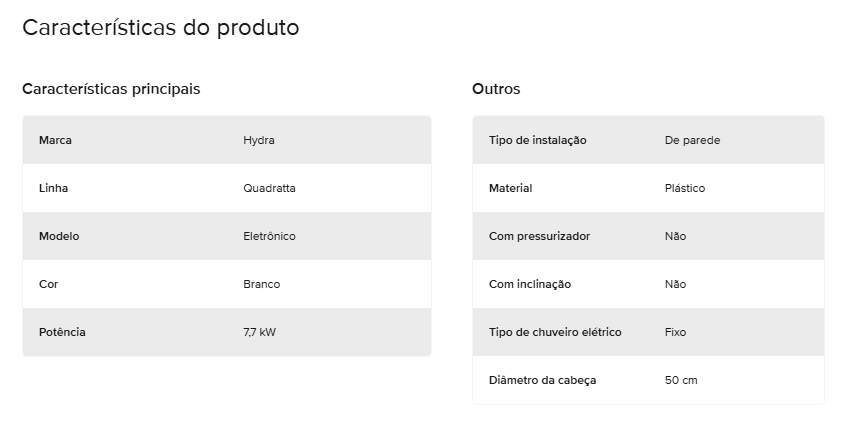Select the 'Características principais' section title
The width and height of the screenshot is (845, 427).
tap(111, 89)
